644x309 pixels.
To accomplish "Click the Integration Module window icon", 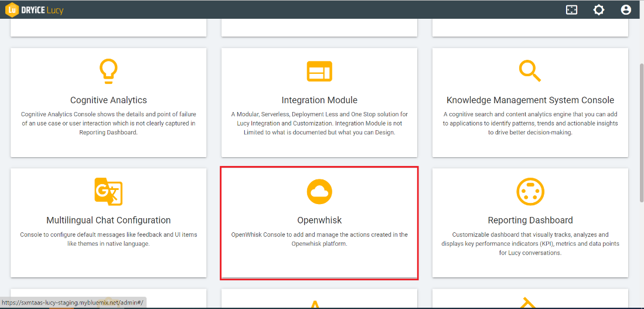I will 319,72.
